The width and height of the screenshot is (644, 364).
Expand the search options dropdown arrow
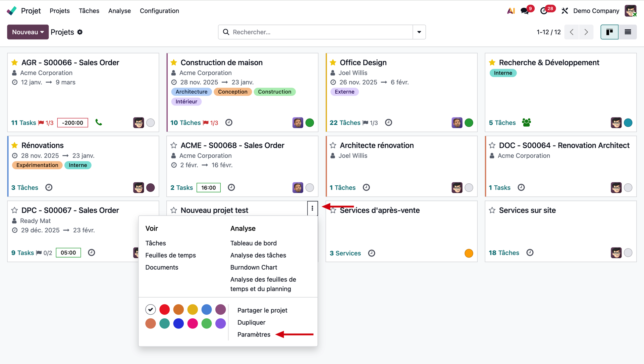point(419,32)
